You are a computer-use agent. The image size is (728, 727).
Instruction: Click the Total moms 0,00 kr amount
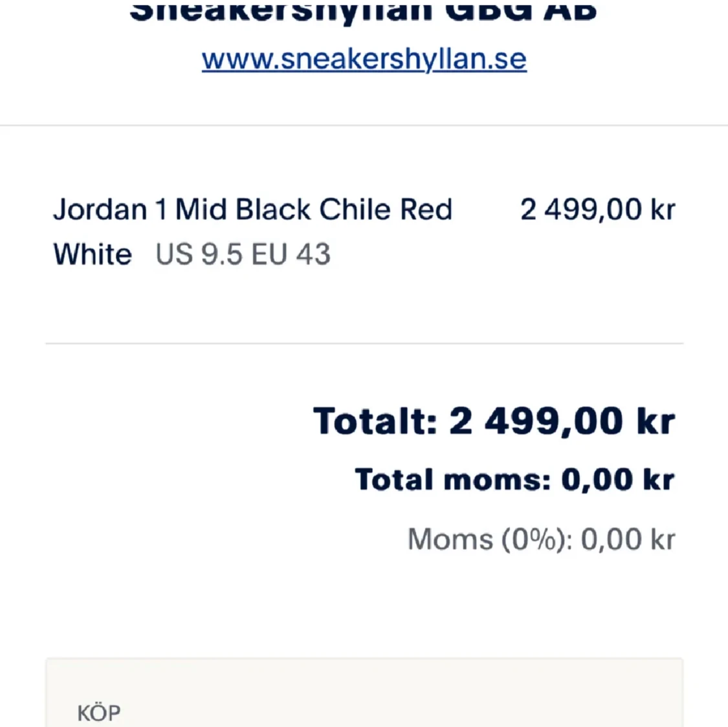[x=617, y=480]
